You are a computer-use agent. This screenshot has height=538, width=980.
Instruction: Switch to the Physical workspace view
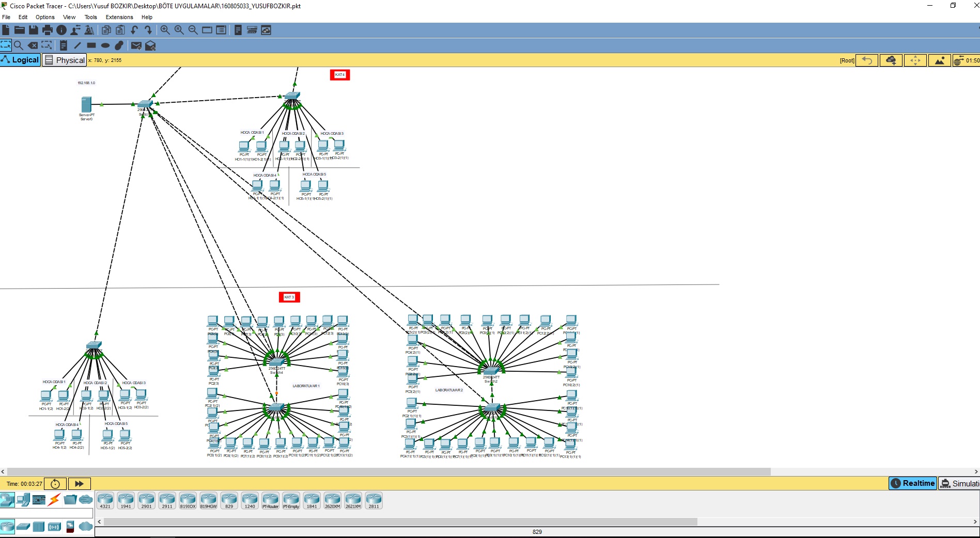[65, 60]
